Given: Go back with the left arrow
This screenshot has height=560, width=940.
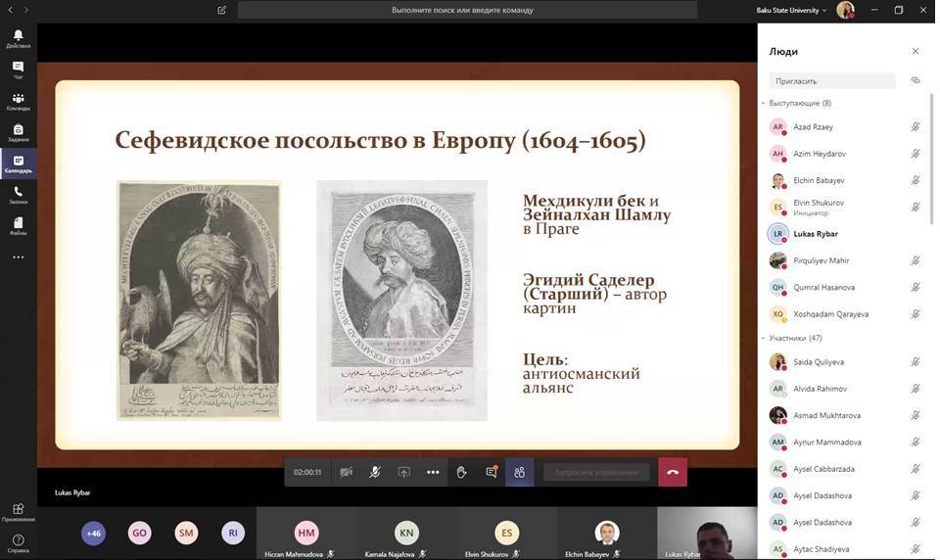Looking at the screenshot, I should [10, 10].
